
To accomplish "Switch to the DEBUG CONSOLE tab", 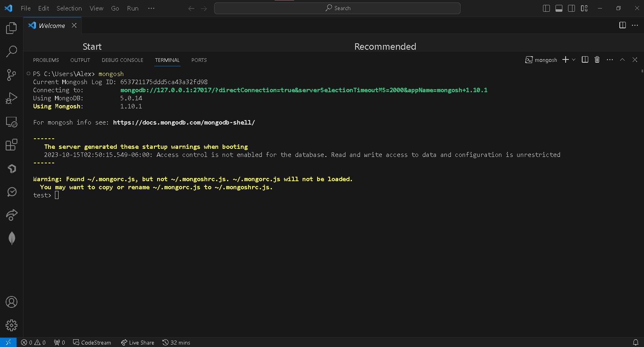I will coord(122,60).
